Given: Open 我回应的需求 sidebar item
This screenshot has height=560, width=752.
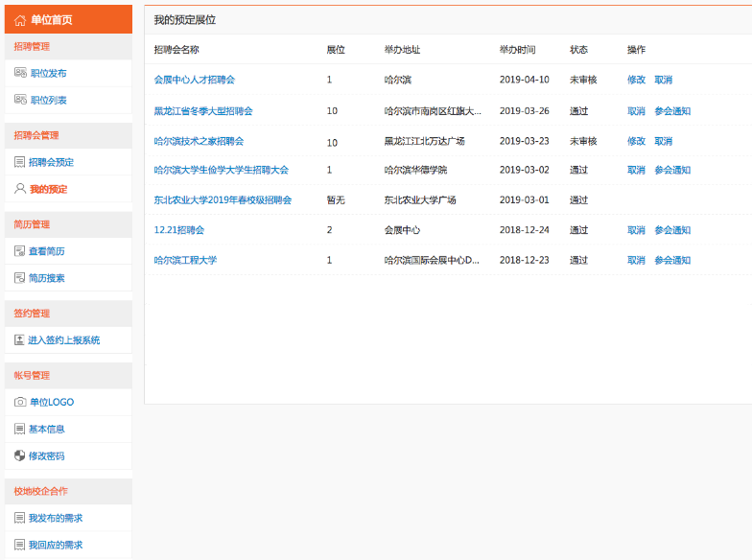Looking at the screenshot, I should [x=55, y=545].
